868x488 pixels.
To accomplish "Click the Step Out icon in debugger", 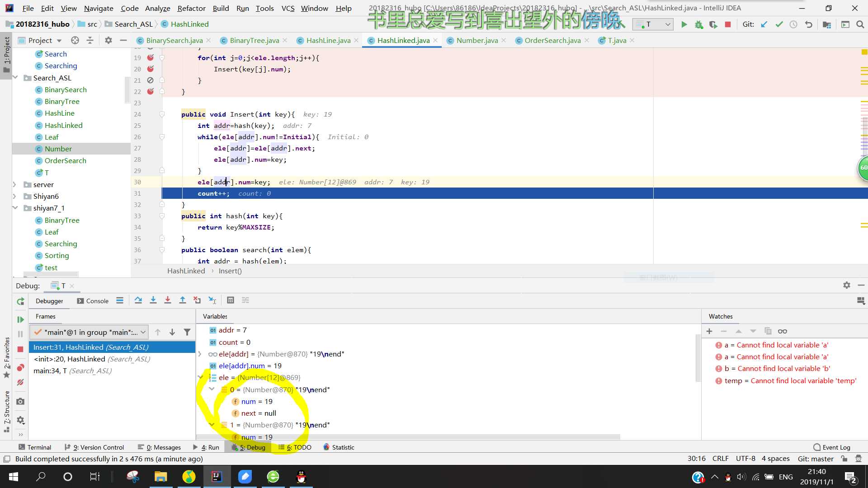I will 183,300.
